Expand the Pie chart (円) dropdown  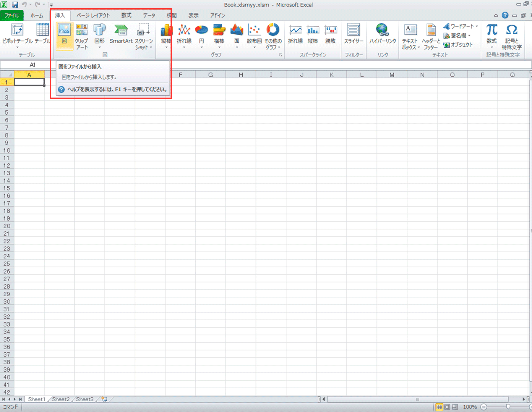tap(202, 47)
